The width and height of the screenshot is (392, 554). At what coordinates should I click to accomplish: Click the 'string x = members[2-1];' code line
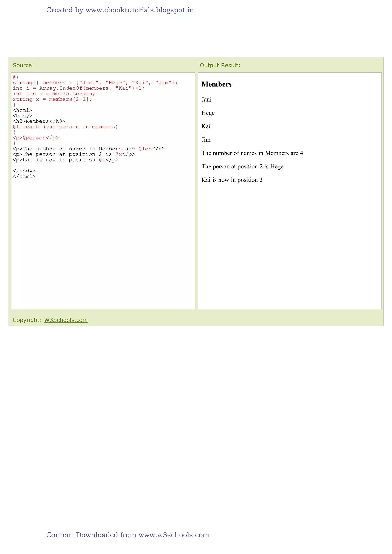52,99
